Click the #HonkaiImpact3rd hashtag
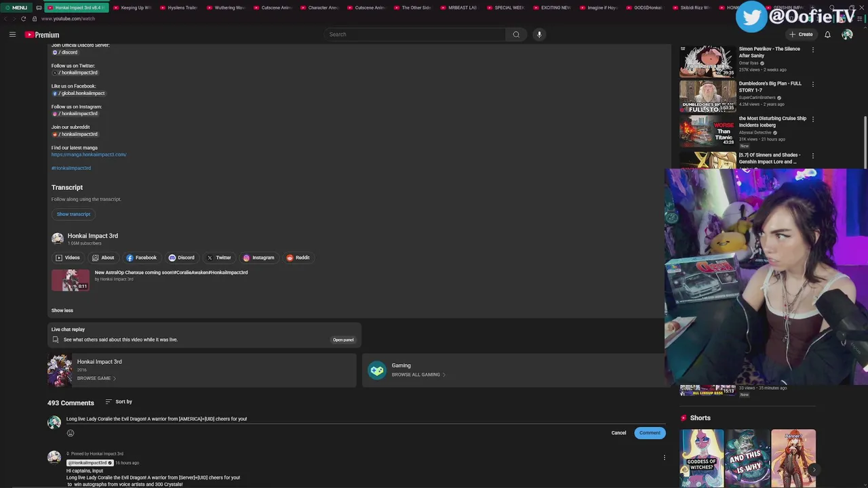 click(71, 168)
